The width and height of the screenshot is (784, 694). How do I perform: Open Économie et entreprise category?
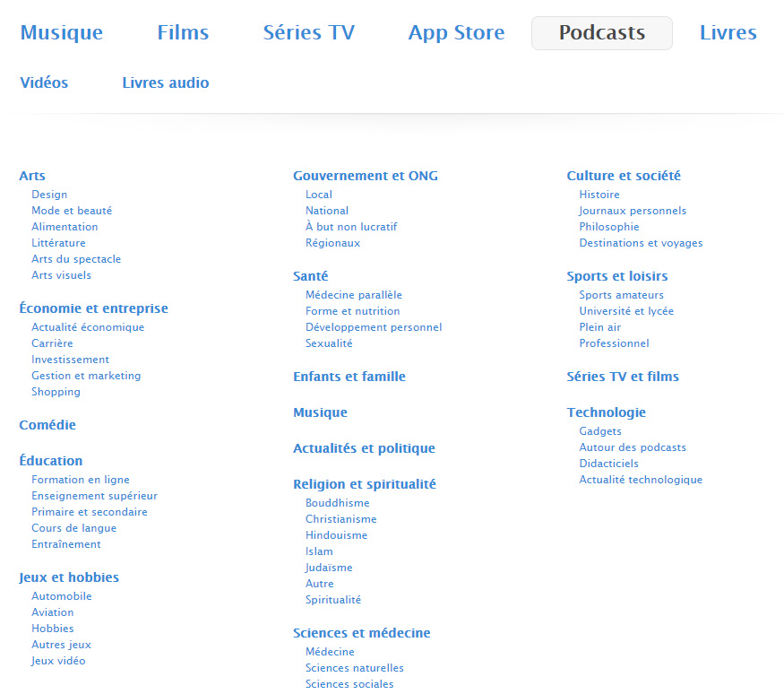pyautogui.click(x=93, y=308)
